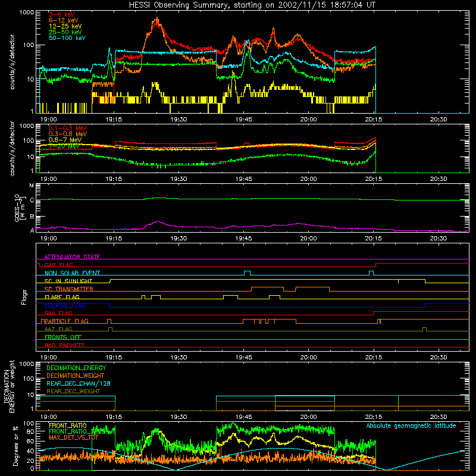Click the B class tick on GOES plot

(x=32, y=217)
